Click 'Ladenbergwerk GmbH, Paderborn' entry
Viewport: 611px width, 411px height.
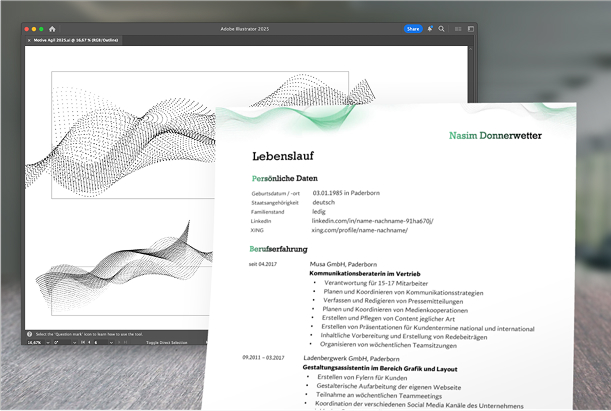tap(351, 358)
